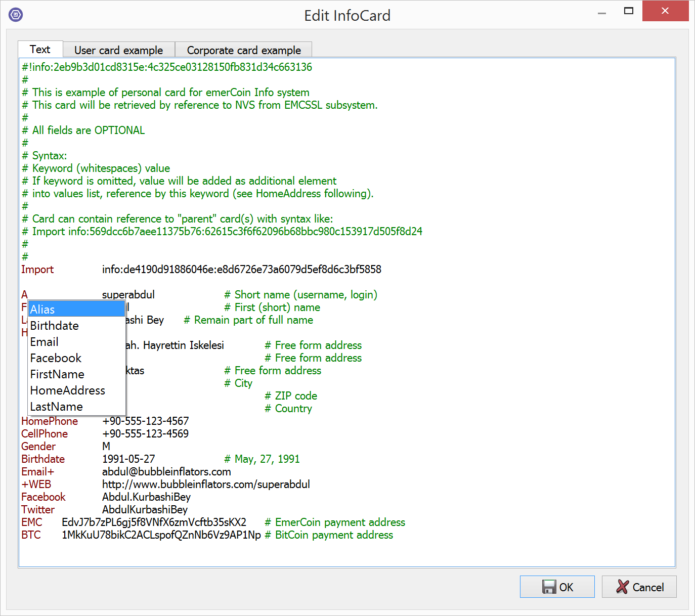695x616 pixels.
Task: Pick Email in the suggestion list
Action: 76,341
